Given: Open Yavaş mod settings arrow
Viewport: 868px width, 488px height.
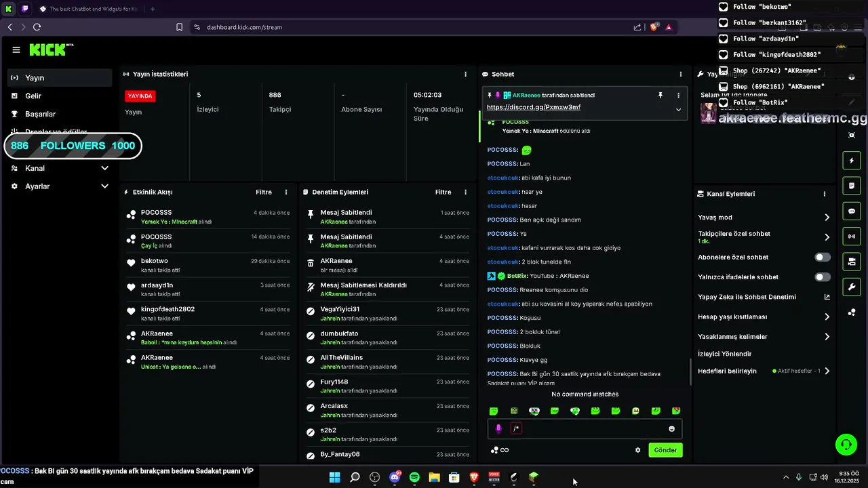Looking at the screenshot, I should 827,218.
